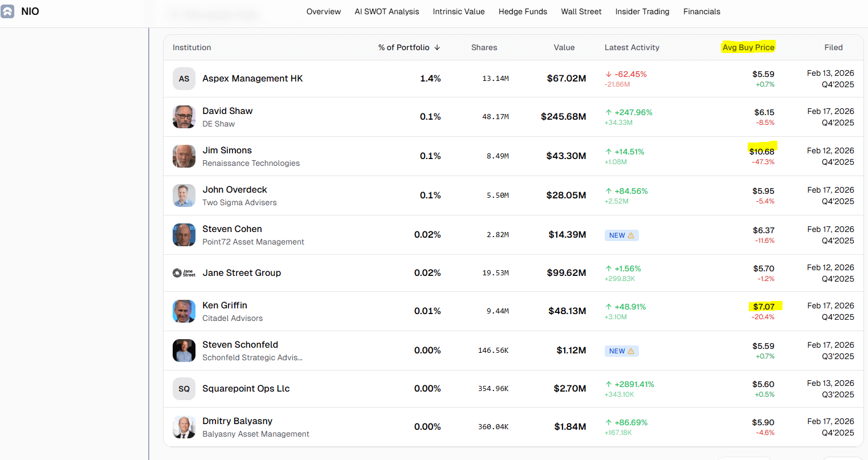The height and width of the screenshot is (460, 868).
Task: Click the Shares column header
Action: (x=484, y=47)
